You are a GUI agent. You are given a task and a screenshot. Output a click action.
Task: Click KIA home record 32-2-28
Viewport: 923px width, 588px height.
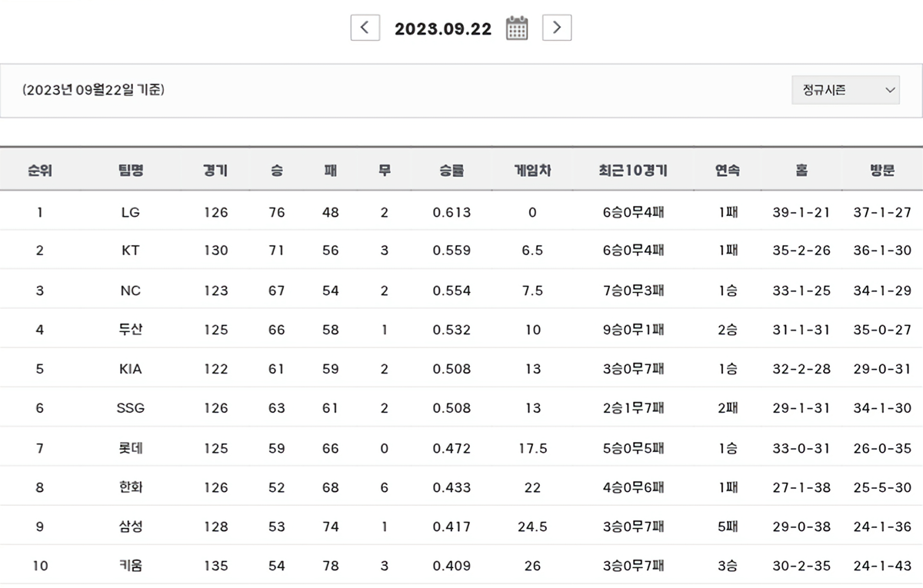(x=801, y=369)
